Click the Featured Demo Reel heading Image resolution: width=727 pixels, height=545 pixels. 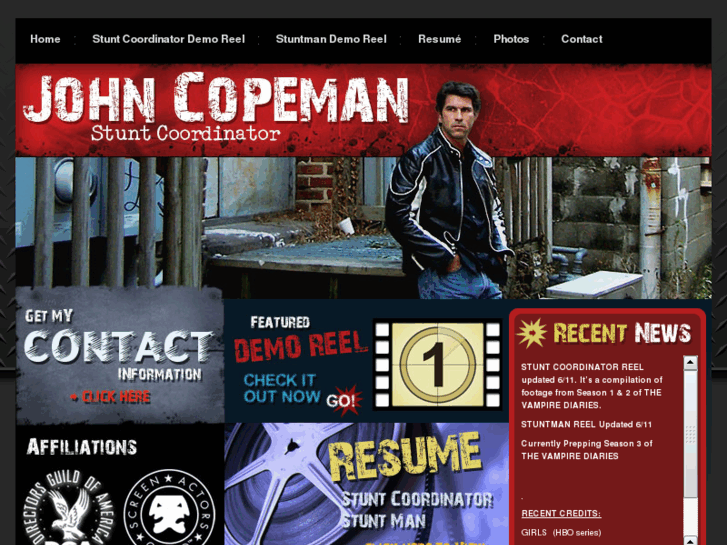(x=300, y=340)
